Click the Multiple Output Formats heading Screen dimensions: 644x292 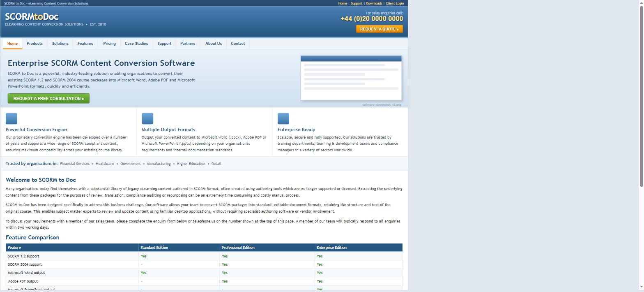tap(168, 130)
